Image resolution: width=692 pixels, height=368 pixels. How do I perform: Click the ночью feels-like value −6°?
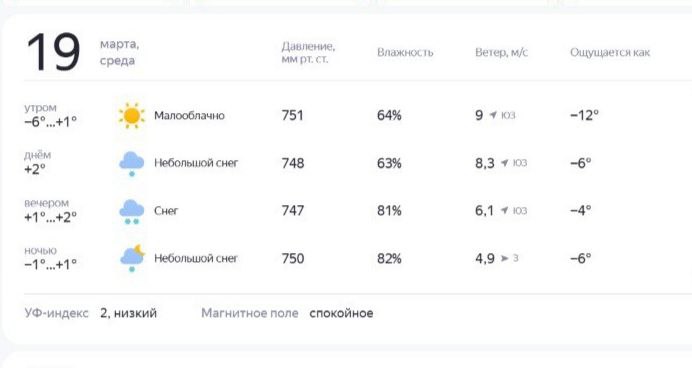(580, 258)
